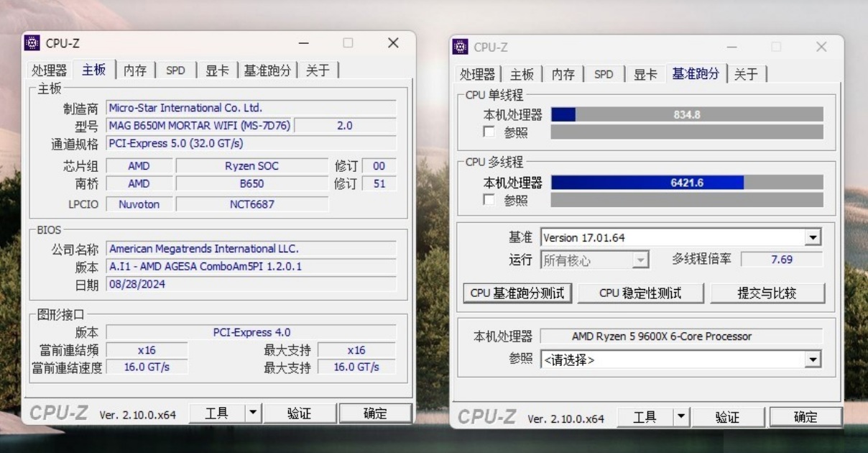868x453 pixels.
Task: Open 显卡 tab in right window
Action: (x=645, y=74)
